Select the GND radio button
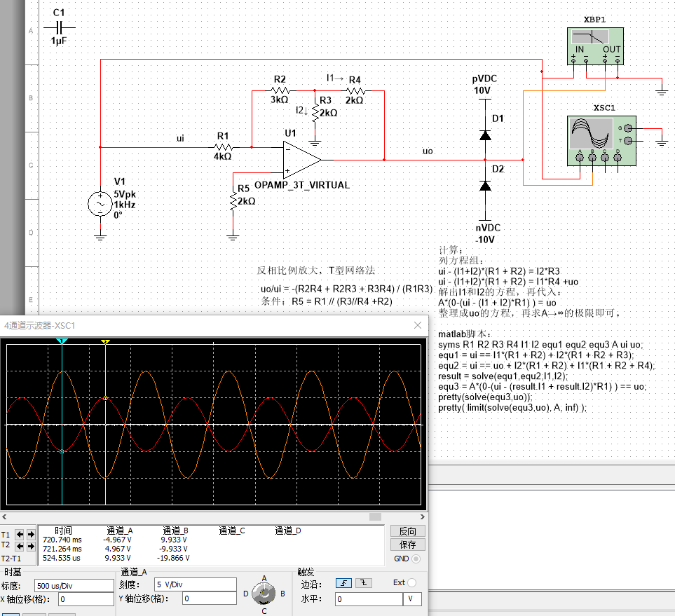The height and width of the screenshot is (616, 675). click(416, 559)
